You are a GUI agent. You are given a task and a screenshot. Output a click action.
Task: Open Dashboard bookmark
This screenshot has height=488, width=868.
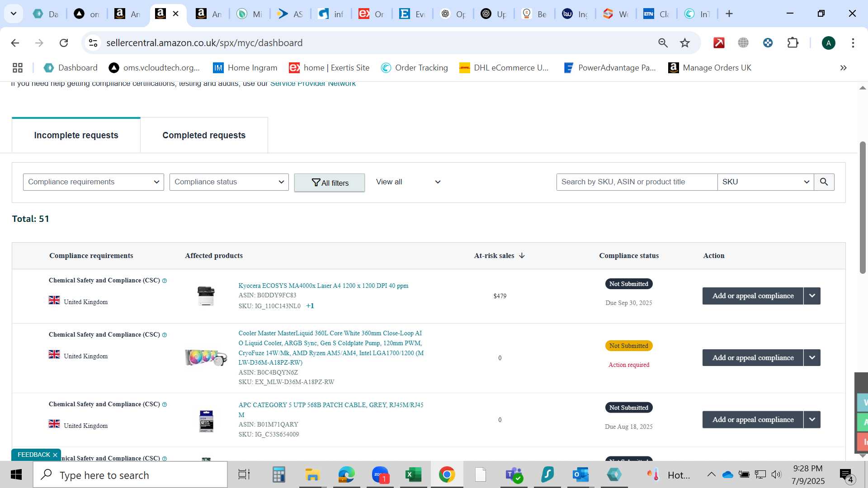click(x=71, y=68)
